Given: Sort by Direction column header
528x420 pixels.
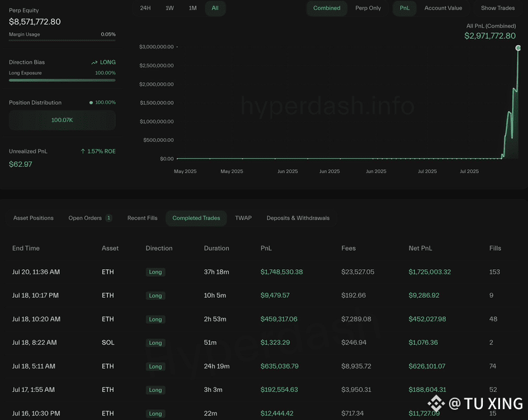Looking at the screenshot, I should point(159,248).
